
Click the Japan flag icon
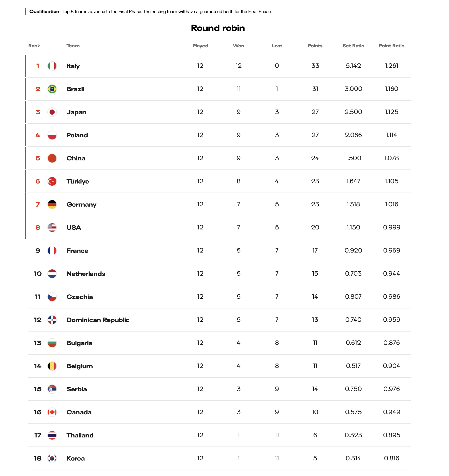click(52, 112)
